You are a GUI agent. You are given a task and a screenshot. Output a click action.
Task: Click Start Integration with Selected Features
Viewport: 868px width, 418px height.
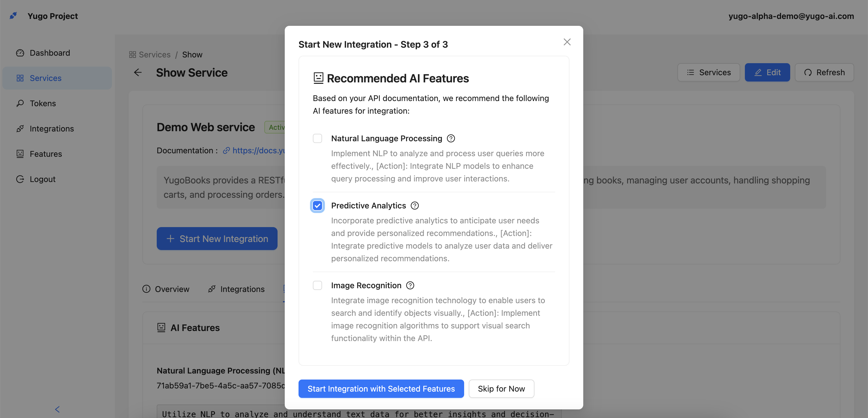pyautogui.click(x=381, y=389)
